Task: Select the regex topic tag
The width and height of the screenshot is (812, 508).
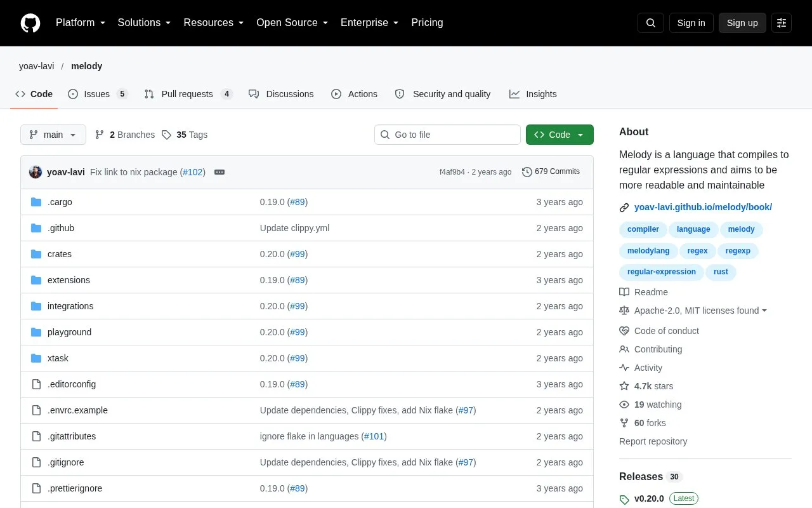Action: (697, 251)
